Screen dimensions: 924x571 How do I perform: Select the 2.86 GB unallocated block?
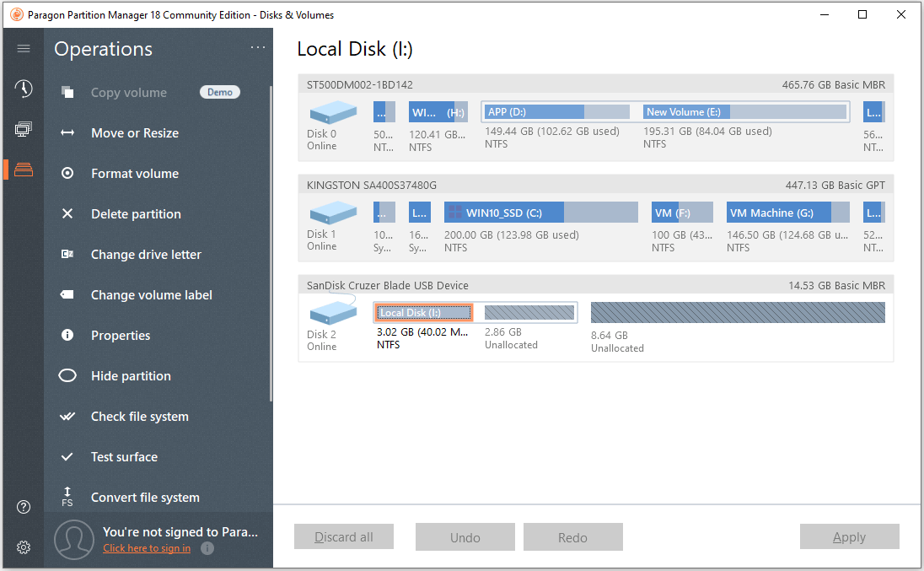click(x=529, y=312)
